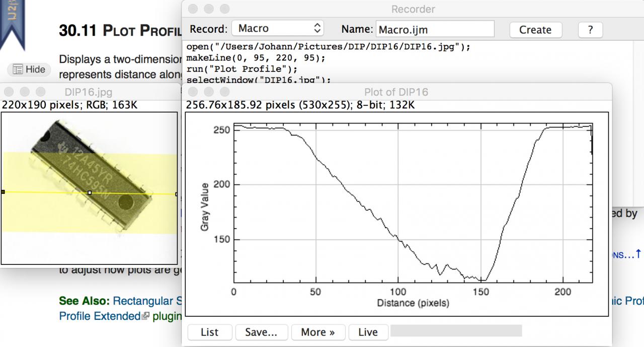Click the open(...DIP16.jpg) macro line

coord(328,47)
